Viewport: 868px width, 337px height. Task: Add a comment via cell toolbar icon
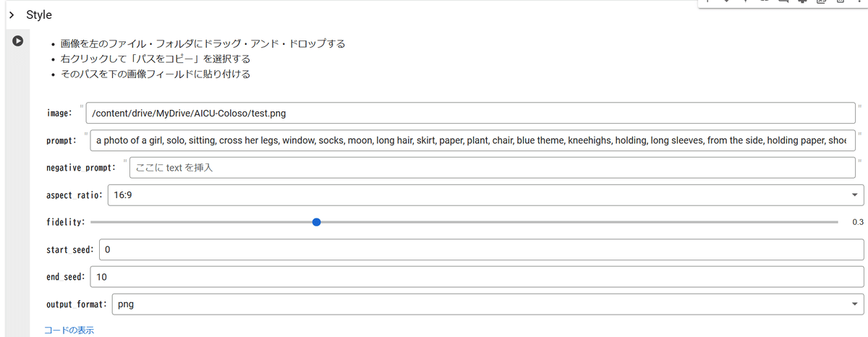[783, 2]
